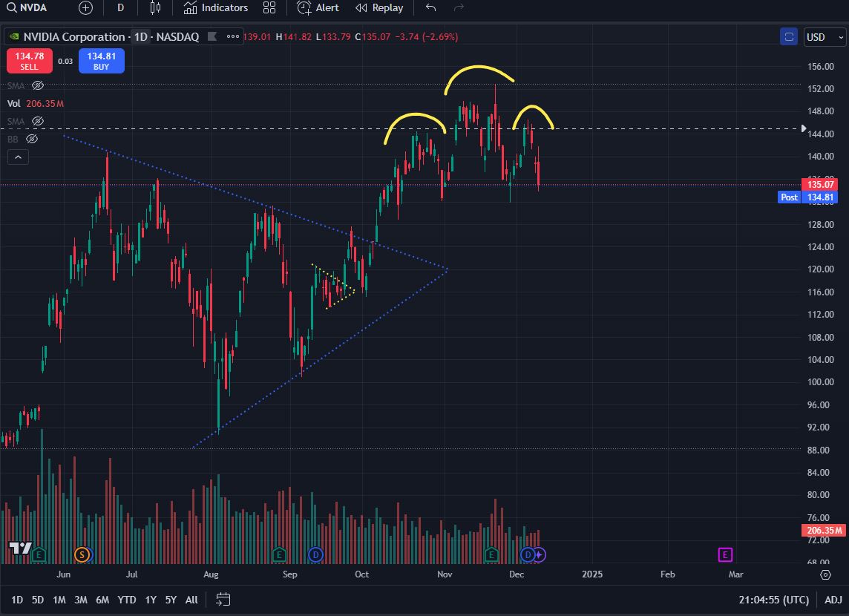Undo the last chart action
This screenshot has width=849, height=616.
[430, 7]
